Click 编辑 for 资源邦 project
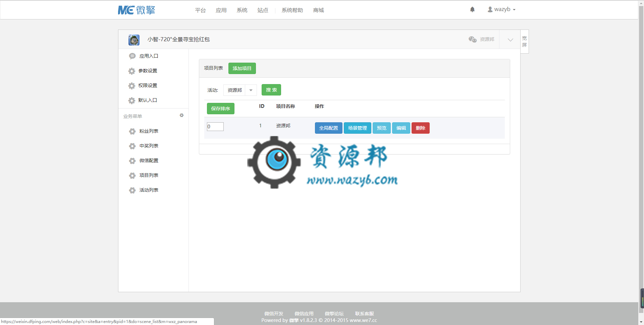Image resolution: width=644 pixels, height=325 pixels. [x=401, y=128]
